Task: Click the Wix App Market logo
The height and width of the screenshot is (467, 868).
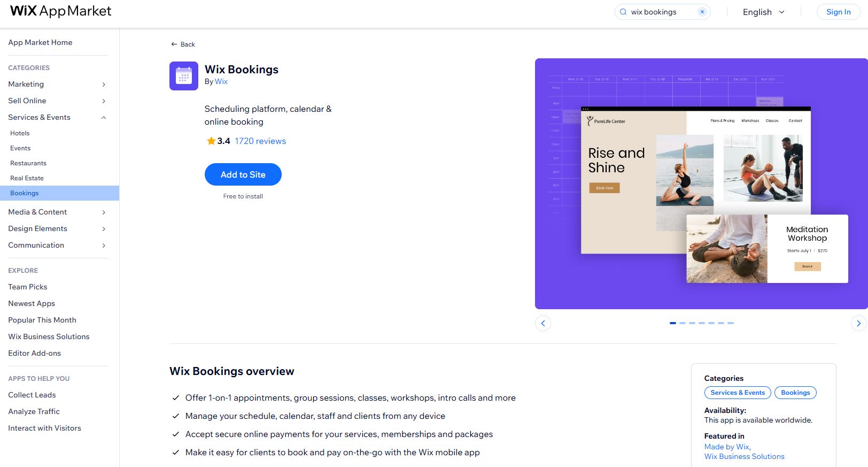Action: pos(61,11)
